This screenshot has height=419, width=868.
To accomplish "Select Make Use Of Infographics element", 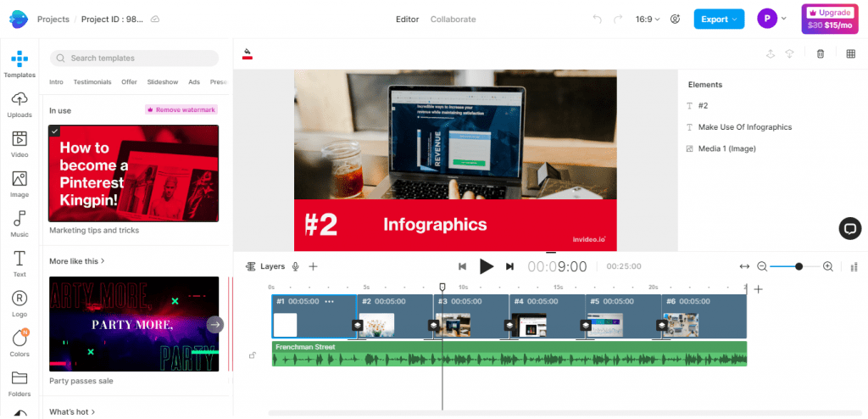I will 739,127.
